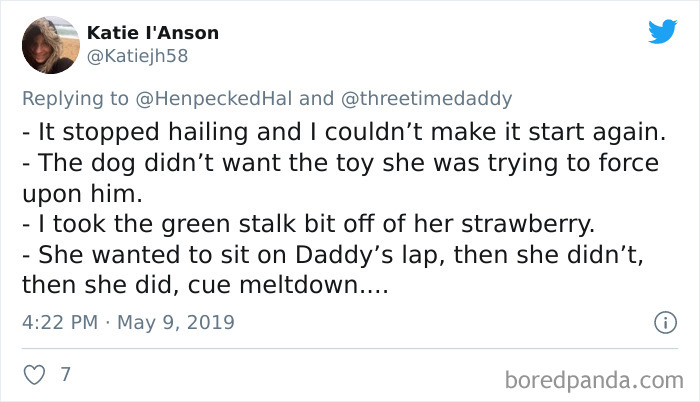
Task: Click the like count of 7
Action: tap(65, 375)
